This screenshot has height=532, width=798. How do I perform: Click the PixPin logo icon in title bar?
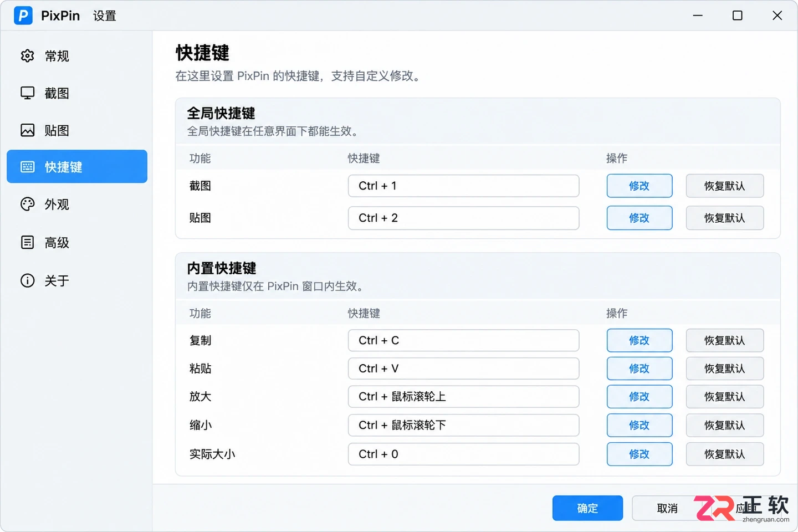tap(23, 16)
